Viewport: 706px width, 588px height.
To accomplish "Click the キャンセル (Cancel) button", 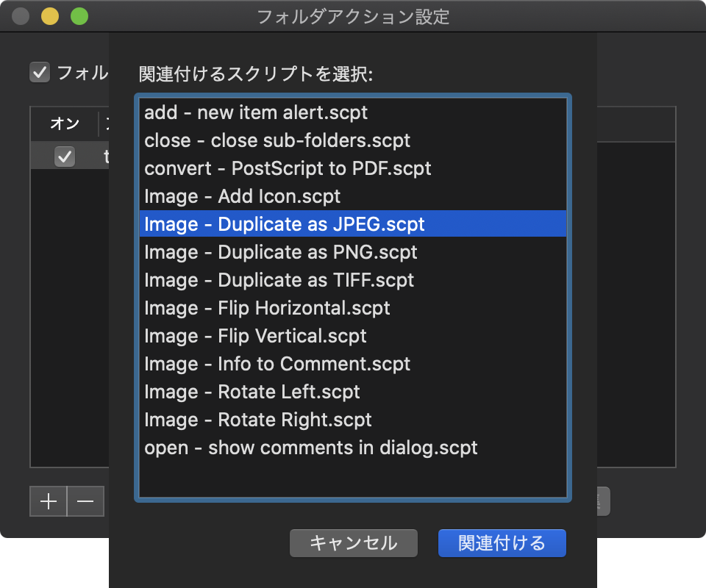I will point(354,543).
